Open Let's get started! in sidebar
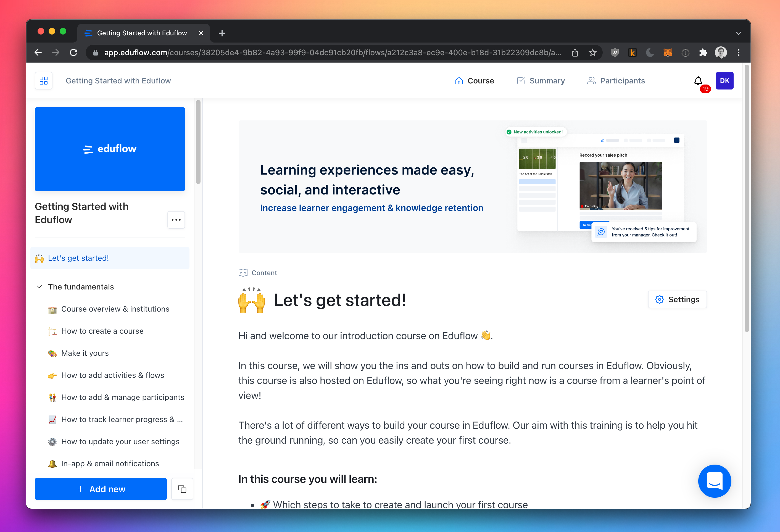 coord(110,258)
